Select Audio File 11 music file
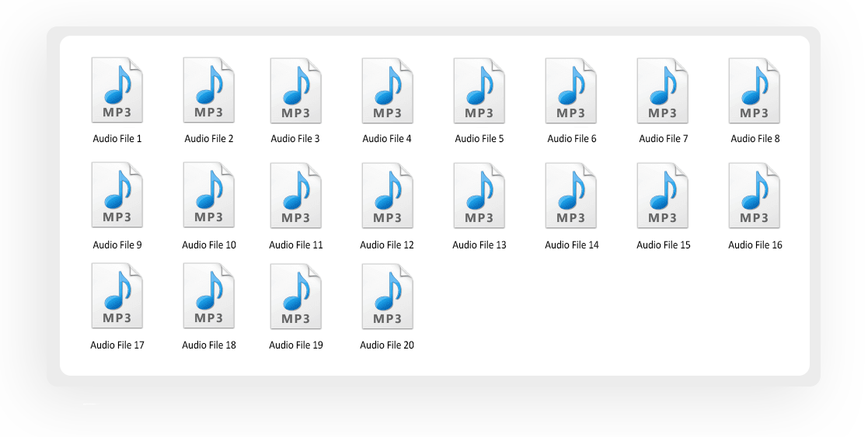This screenshot has height=437, width=868. pos(295,196)
